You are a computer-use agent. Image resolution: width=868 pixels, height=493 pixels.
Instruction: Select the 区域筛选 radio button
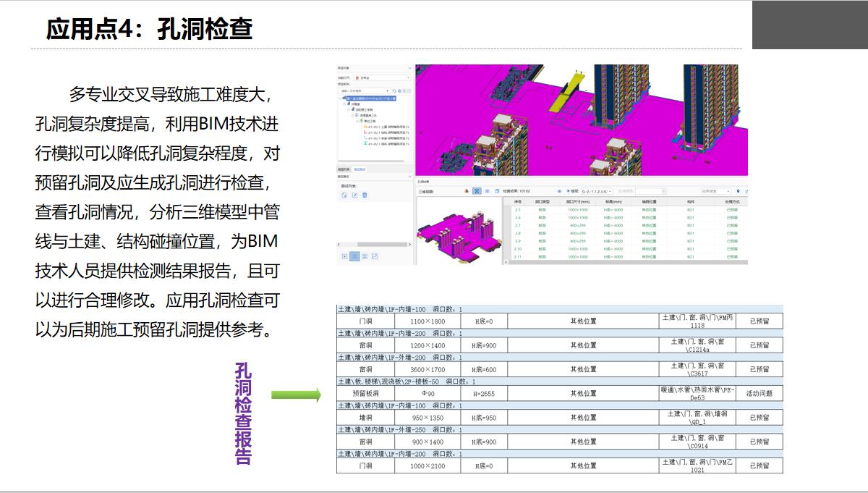(618, 191)
